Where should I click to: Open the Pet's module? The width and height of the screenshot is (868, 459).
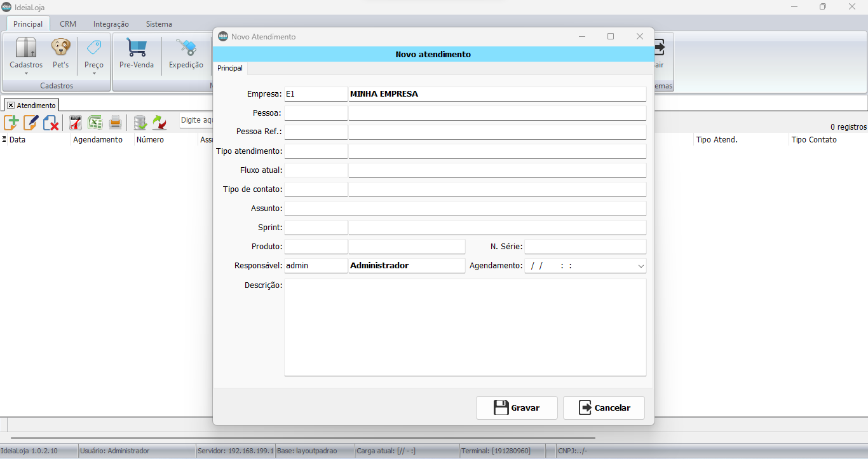pyautogui.click(x=61, y=53)
